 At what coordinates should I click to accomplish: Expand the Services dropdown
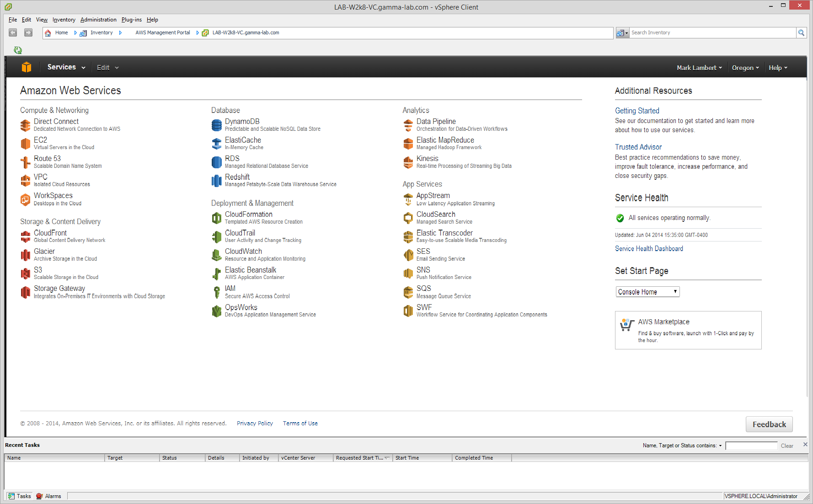(x=66, y=67)
